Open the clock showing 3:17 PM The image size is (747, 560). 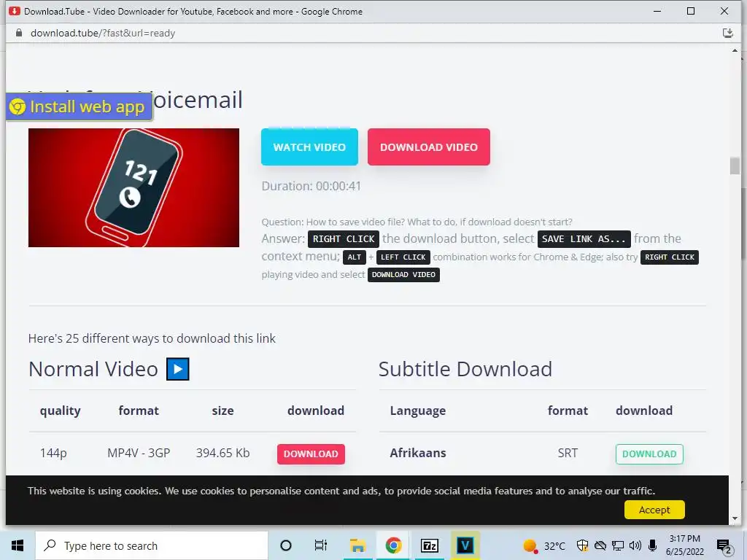(684, 545)
